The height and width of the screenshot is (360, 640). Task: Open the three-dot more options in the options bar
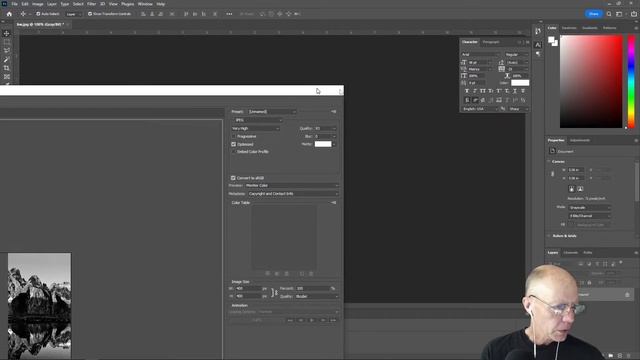pyautogui.click(x=229, y=14)
